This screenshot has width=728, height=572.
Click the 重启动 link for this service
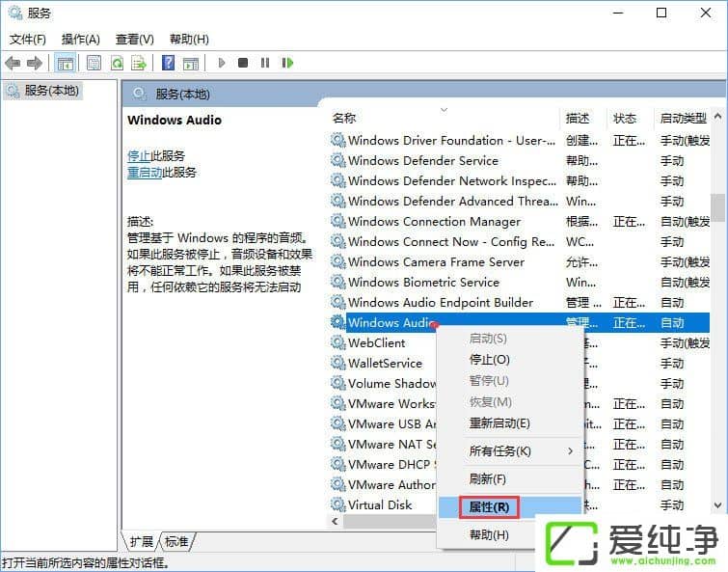(145, 173)
